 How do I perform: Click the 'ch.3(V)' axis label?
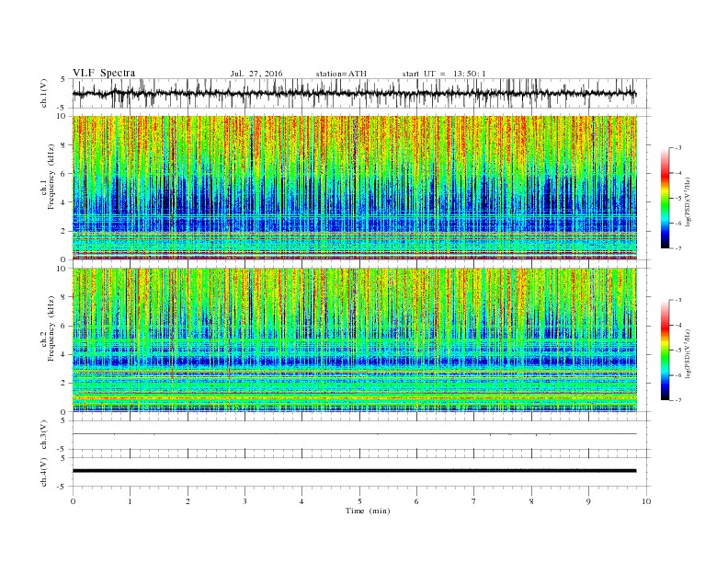(x=44, y=435)
